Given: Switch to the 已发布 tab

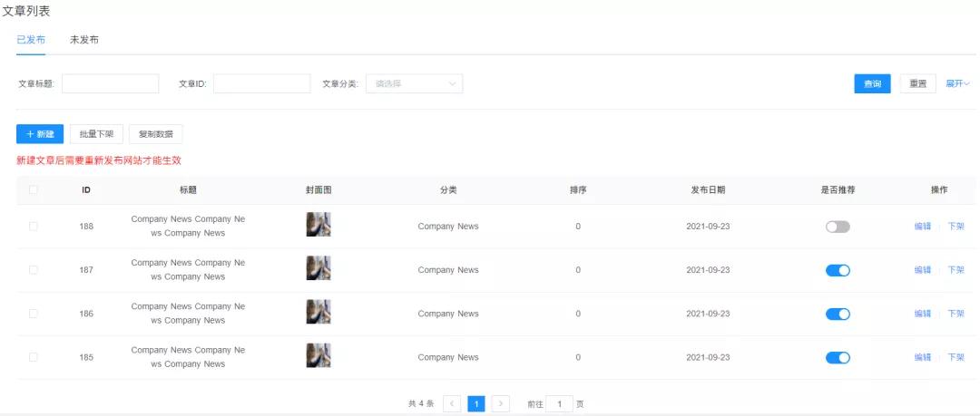Looking at the screenshot, I should (31, 40).
